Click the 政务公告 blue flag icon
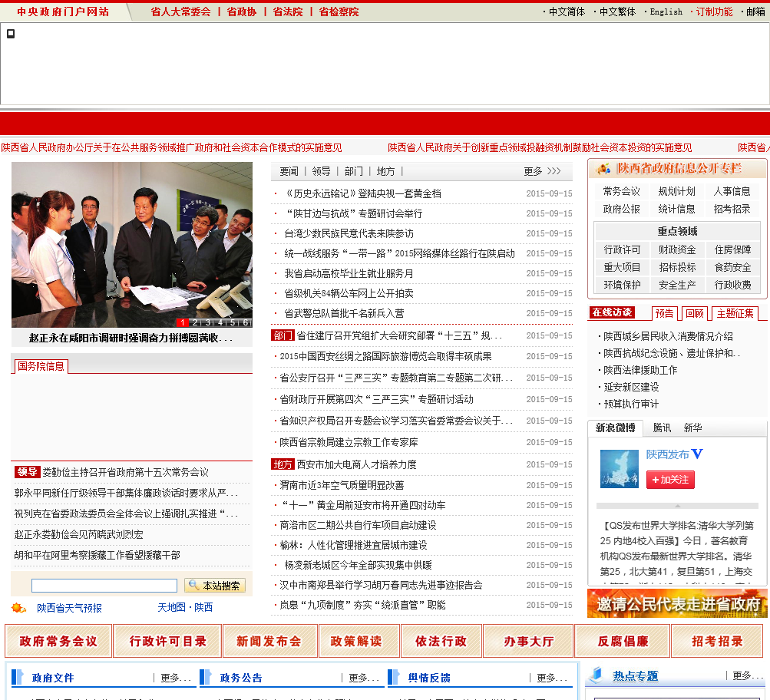 (206, 677)
